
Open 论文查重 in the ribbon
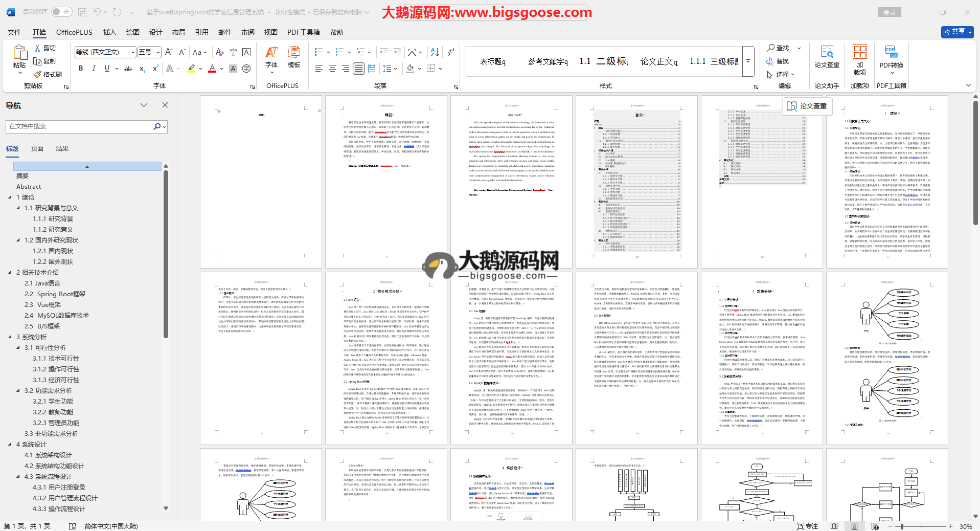827,57
